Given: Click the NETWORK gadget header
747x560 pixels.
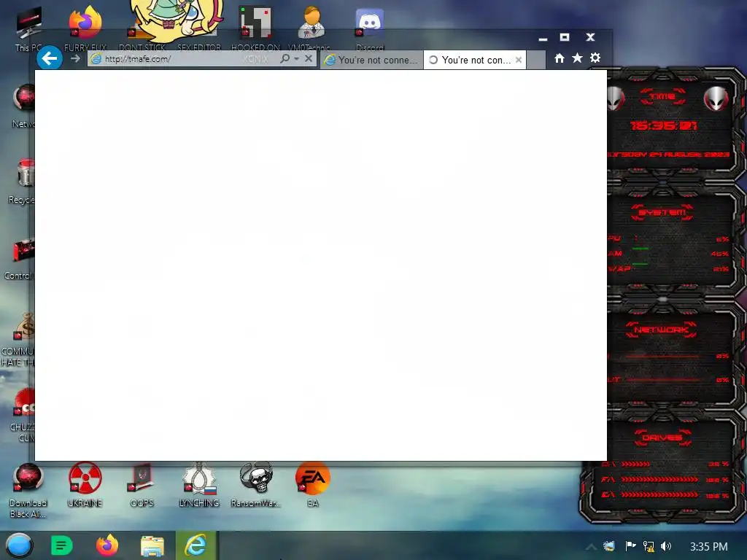Looking at the screenshot, I should pos(661,330).
